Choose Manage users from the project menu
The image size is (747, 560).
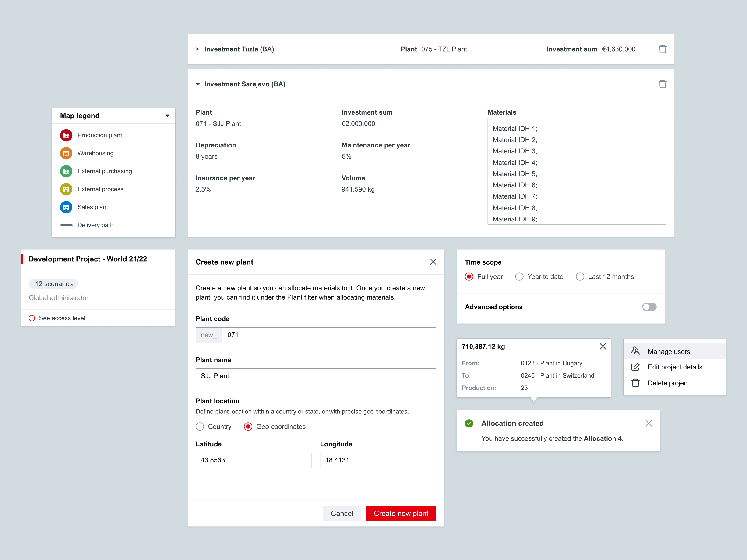point(669,351)
